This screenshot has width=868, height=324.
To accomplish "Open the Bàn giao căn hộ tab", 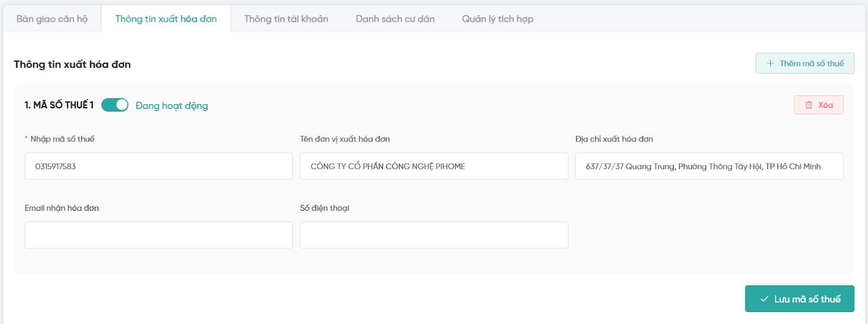I will (x=52, y=19).
